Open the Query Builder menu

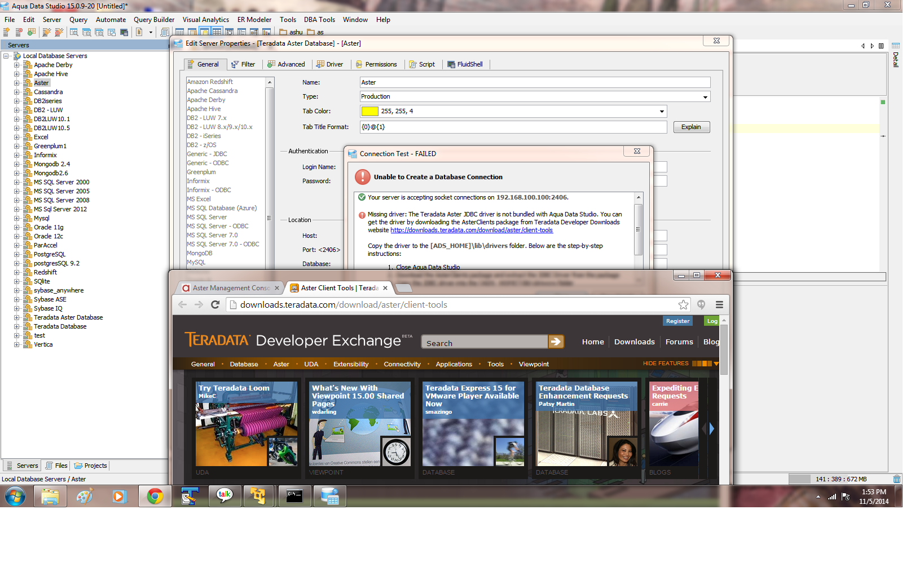154,20
